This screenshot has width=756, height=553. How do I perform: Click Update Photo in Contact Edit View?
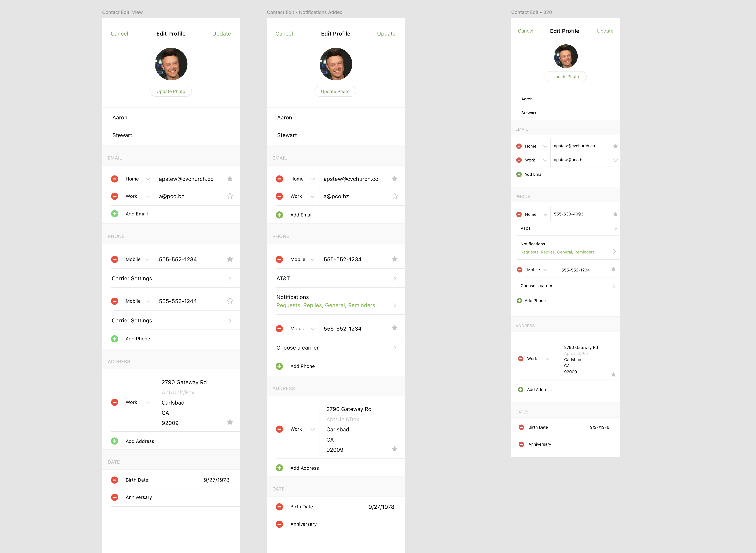pos(171,91)
